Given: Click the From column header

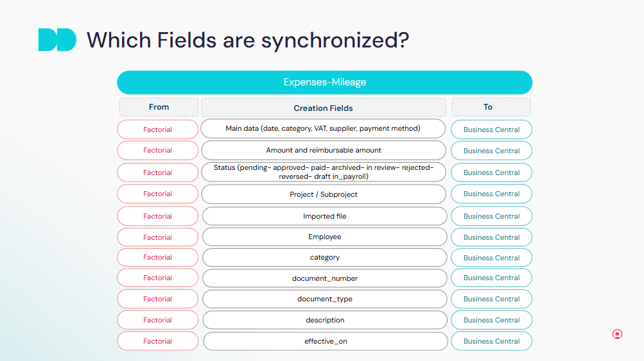Looking at the screenshot, I should tap(159, 107).
